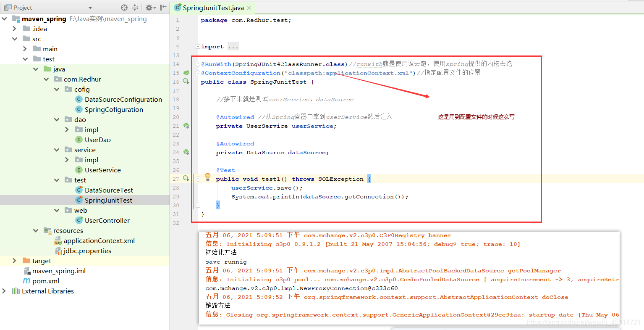Click the blog.csdn.net link text
644x330 pixels.
tap(584, 322)
